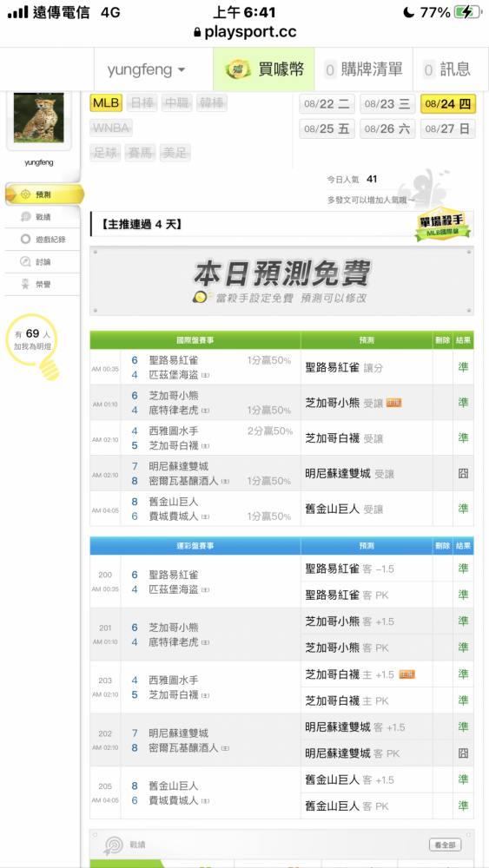Choose date 08/24 四

coord(447,103)
